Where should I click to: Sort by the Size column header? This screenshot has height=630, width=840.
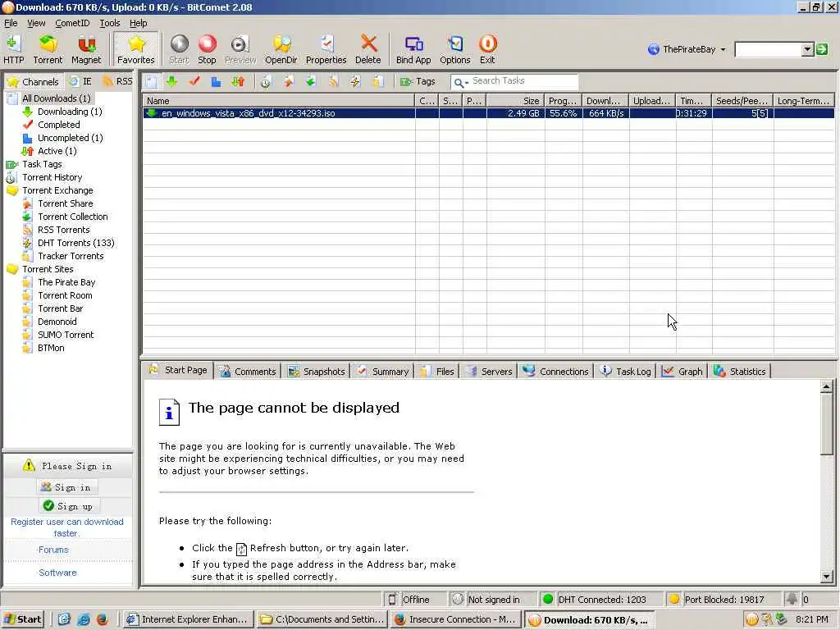click(515, 101)
